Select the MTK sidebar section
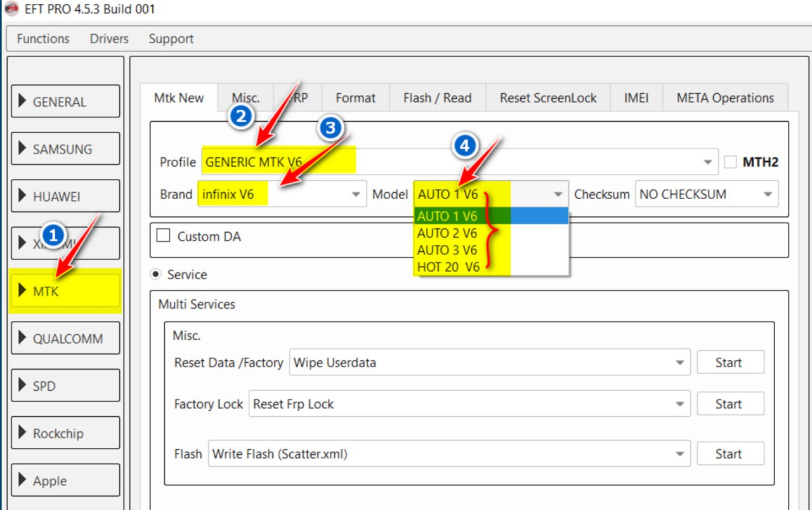Viewport: 812px width, 510px height. point(65,291)
